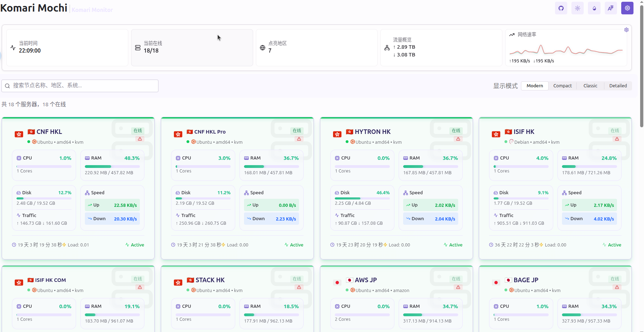Click the Hong Kong flag on STACK HK card
Viewport: 644px width, 332px height.
pos(178,283)
